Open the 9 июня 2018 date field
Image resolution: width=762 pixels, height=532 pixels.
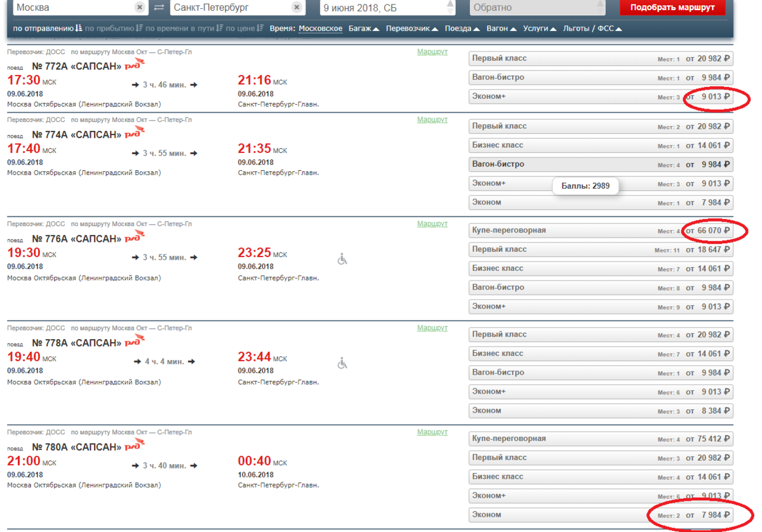388,8
